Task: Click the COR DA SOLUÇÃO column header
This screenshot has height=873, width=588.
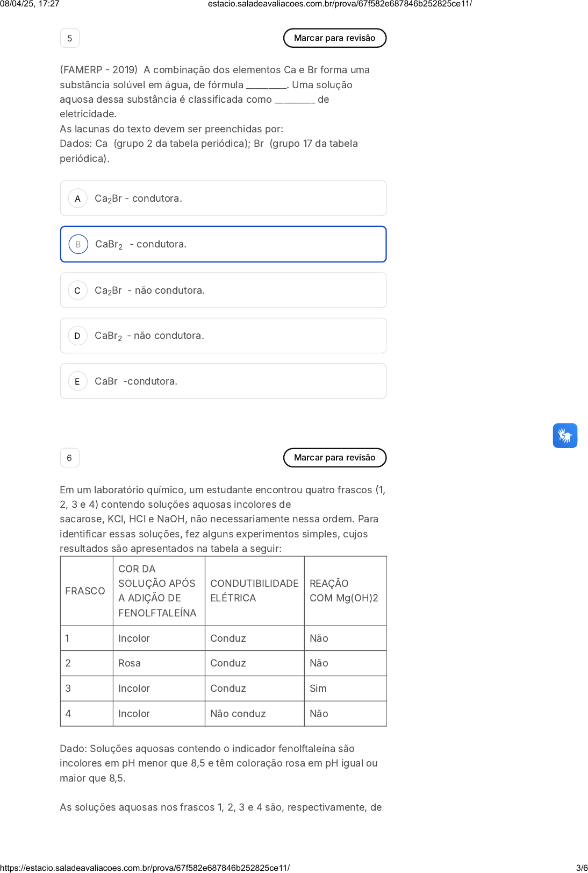Action: (157, 591)
